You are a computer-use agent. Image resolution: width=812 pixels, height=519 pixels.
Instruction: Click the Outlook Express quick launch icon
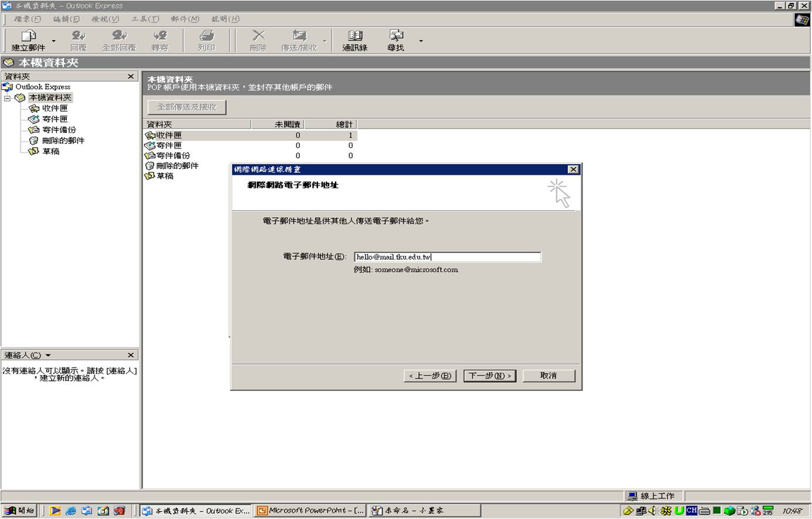[x=86, y=511]
